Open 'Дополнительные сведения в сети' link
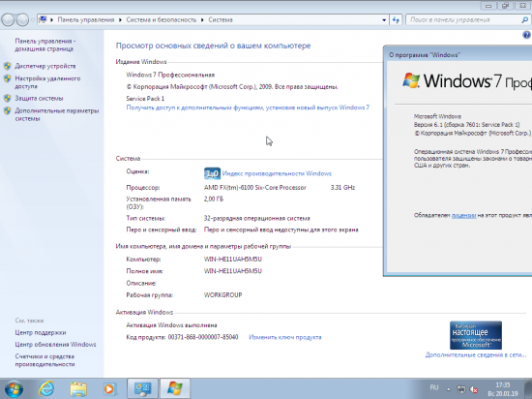 476,354
